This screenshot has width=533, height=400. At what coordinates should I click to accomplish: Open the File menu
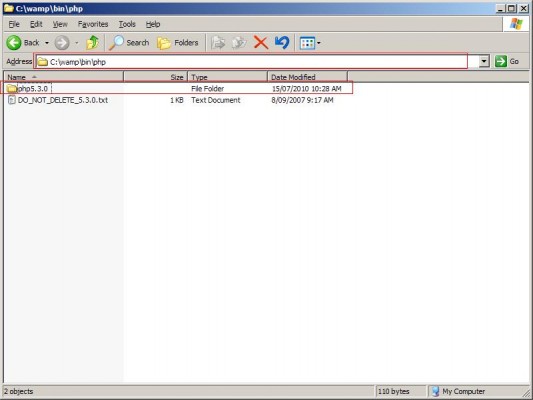click(14, 24)
